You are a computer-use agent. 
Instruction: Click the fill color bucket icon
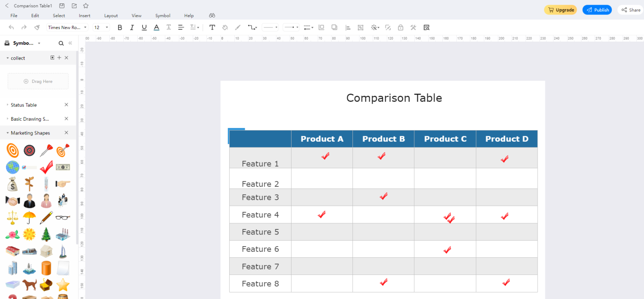(225, 27)
